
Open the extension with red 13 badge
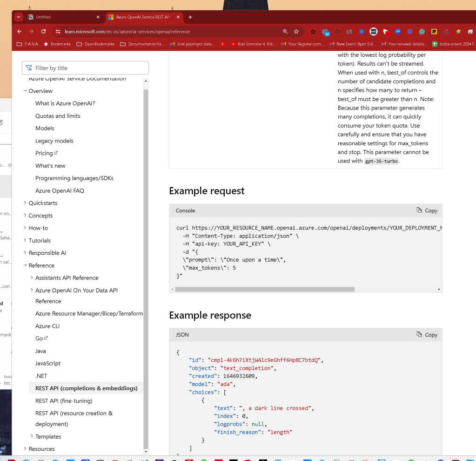386,32
